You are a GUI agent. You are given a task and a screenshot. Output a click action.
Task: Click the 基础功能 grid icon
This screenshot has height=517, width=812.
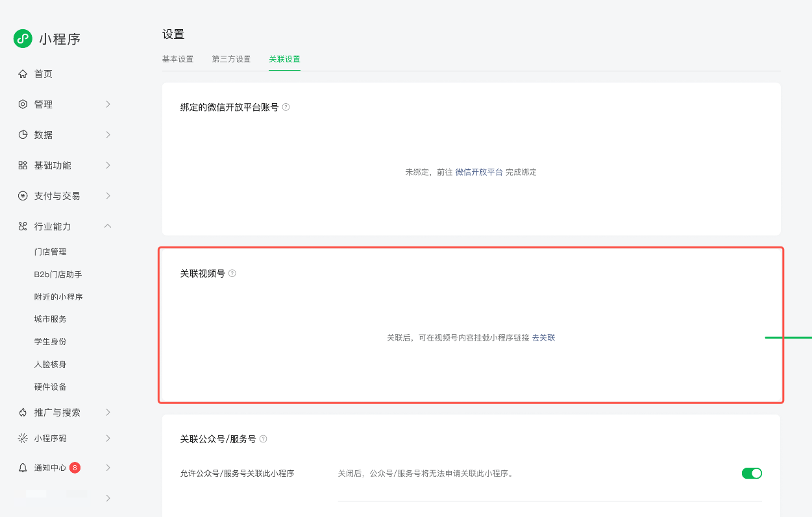[x=23, y=165]
